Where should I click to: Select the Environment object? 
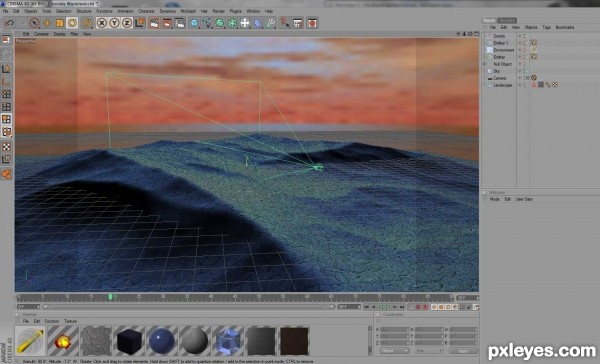point(504,50)
